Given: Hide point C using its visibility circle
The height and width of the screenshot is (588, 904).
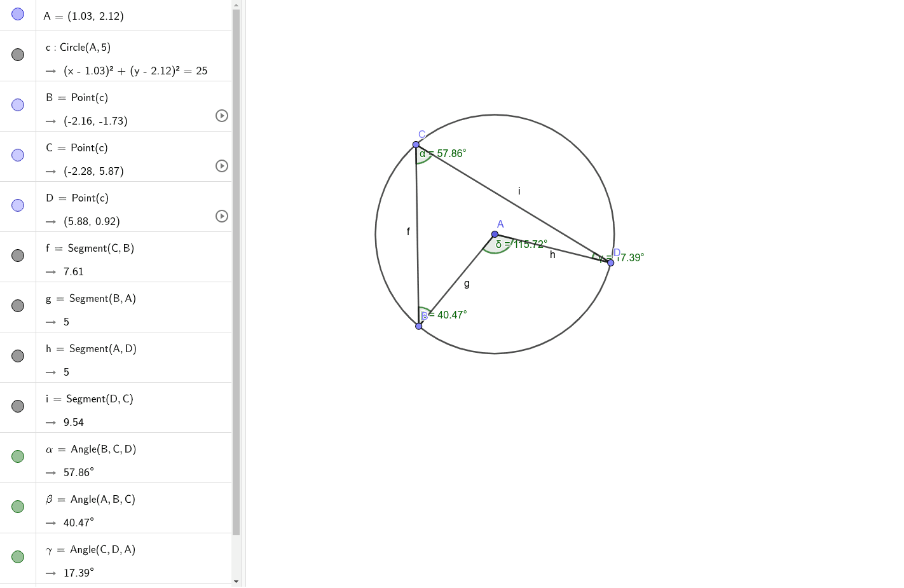Looking at the screenshot, I should [18, 155].
